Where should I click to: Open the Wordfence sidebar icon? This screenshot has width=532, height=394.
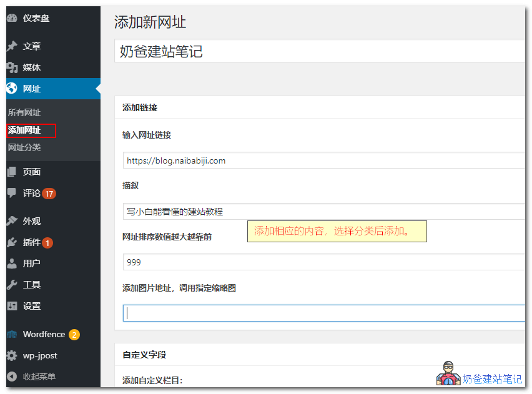pos(14,334)
